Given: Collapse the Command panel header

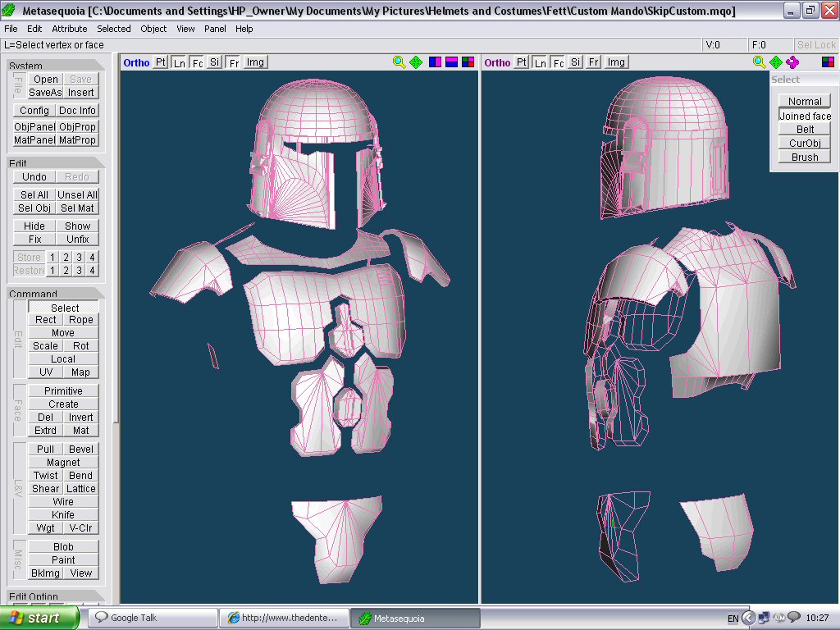Looking at the screenshot, I should pos(57,293).
